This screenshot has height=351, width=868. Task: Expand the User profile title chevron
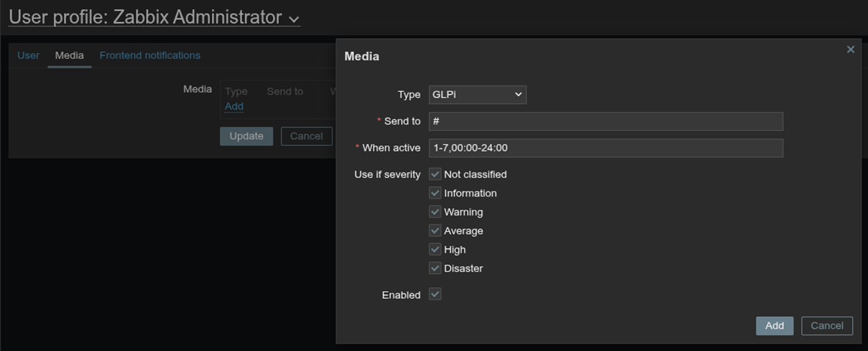tap(293, 19)
